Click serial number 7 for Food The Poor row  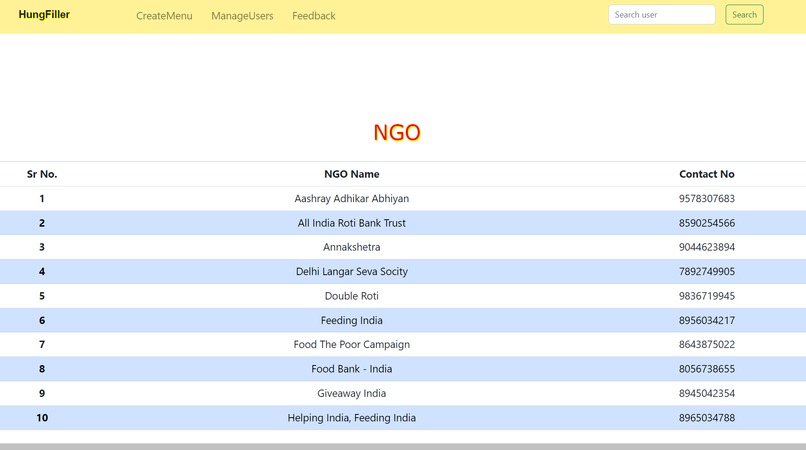tap(42, 345)
